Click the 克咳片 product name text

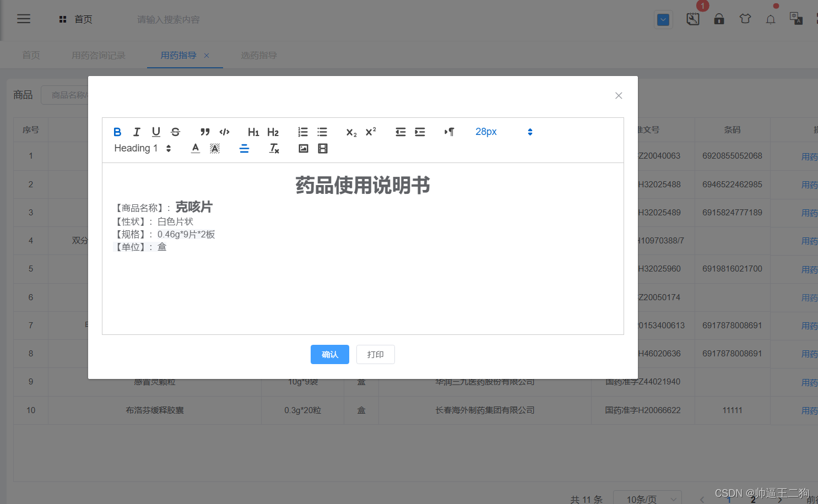[x=194, y=207]
